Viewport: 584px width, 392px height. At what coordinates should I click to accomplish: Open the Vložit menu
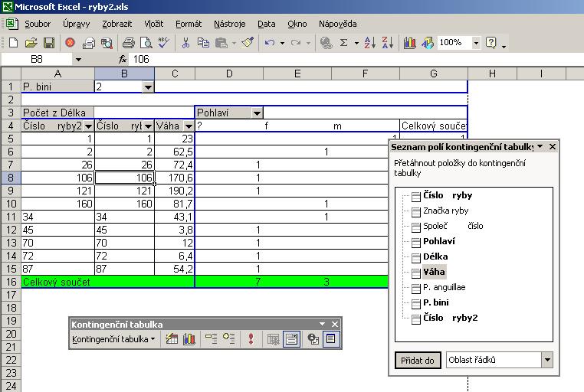pyautogui.click(x=154, y=24)
